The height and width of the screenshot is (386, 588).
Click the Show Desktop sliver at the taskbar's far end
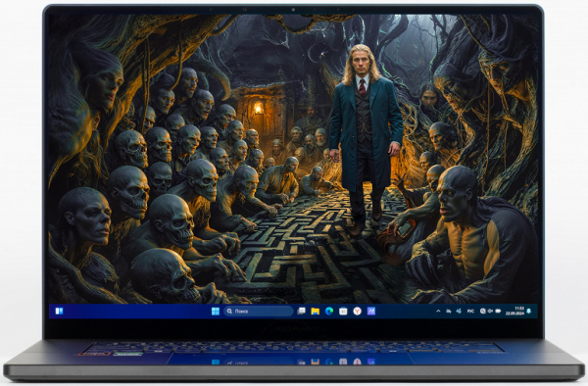tap(536, 311)
